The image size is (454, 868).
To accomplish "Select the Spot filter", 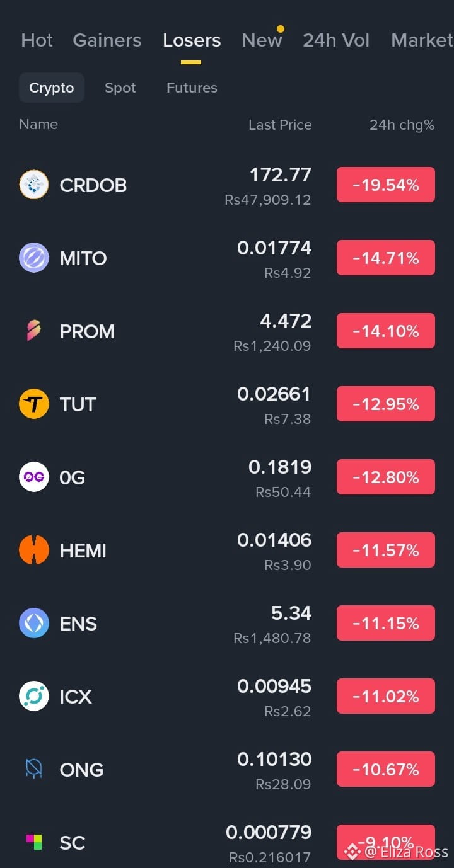I will click(x=120, y=88).
